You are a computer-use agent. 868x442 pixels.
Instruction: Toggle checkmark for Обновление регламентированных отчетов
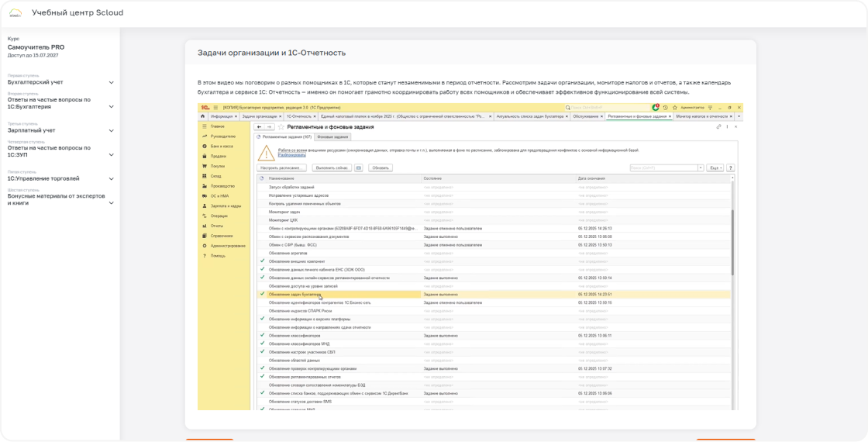tap(263, 377)
